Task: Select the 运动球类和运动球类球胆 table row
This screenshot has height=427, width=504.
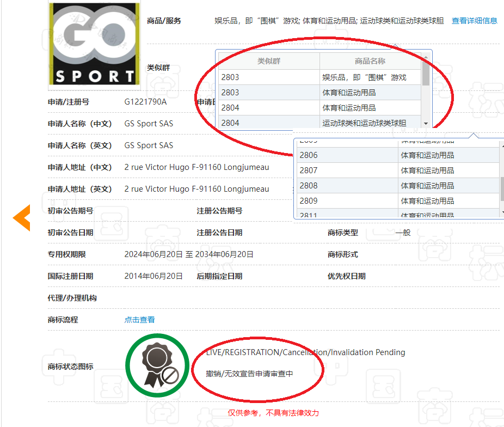Action: (319, 123)
